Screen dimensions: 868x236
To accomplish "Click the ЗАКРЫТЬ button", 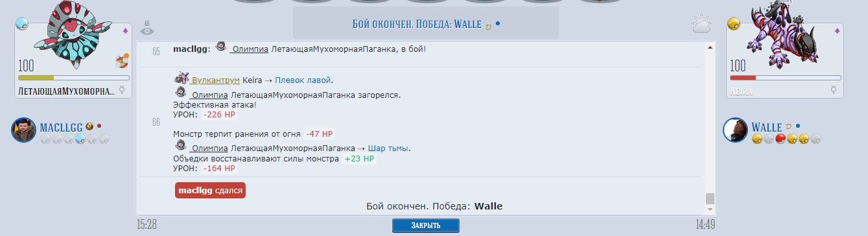I will (425, 226).
